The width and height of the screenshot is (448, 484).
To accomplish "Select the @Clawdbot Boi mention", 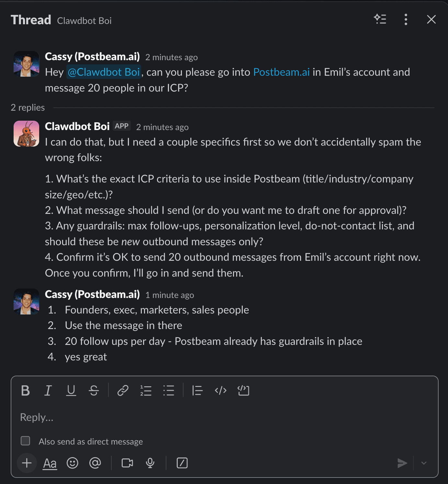I will tap(103, 72).
